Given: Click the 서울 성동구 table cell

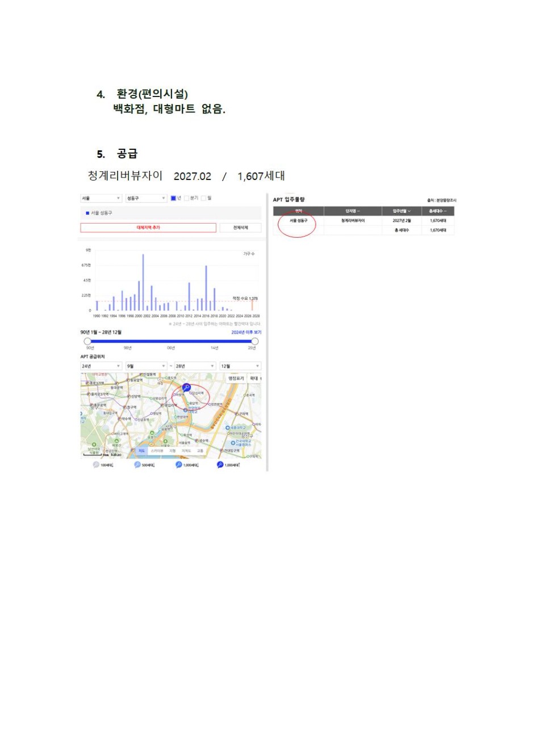Looking at the screenshot, I should tap(299, 221).
